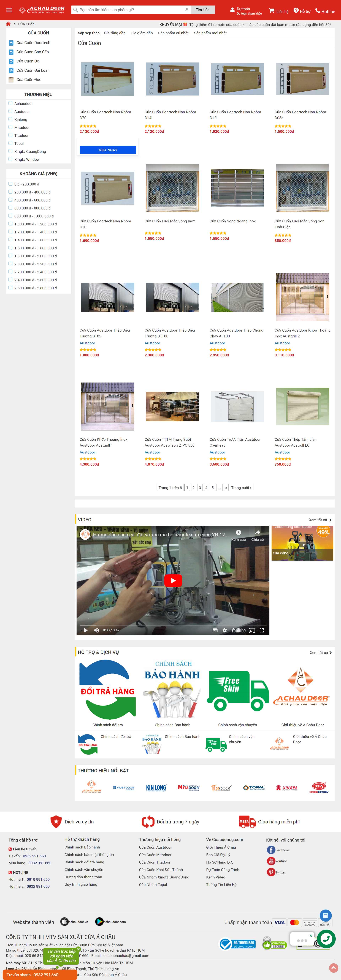Open Chính sách Bảo hành footer link

(x=82, y=847)
